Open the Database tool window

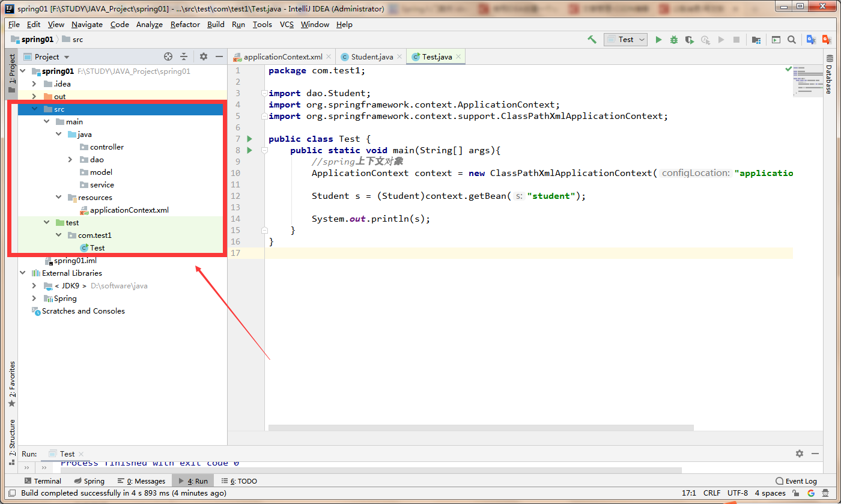coord(830,74)
